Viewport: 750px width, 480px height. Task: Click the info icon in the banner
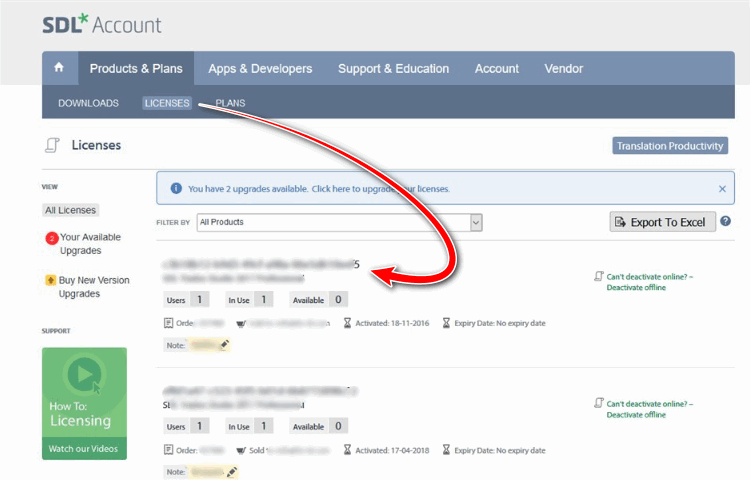click(176, 188)
